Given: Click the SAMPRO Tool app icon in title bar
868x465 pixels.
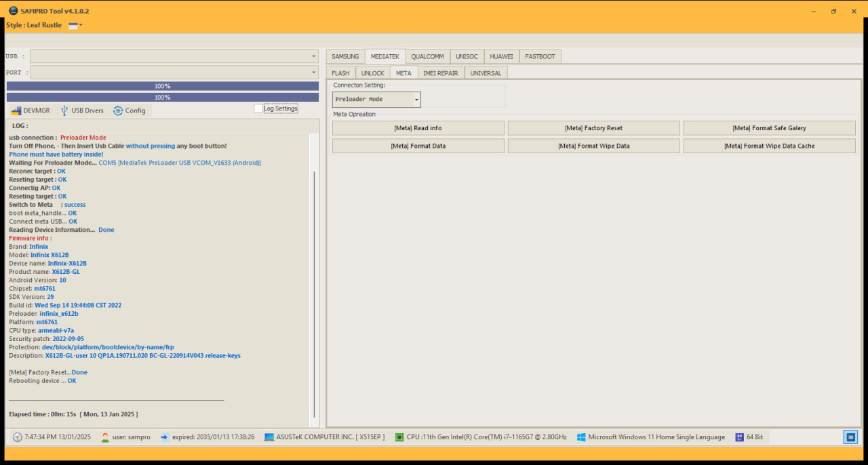Looking at the screenshot, I should coord(13,11).
